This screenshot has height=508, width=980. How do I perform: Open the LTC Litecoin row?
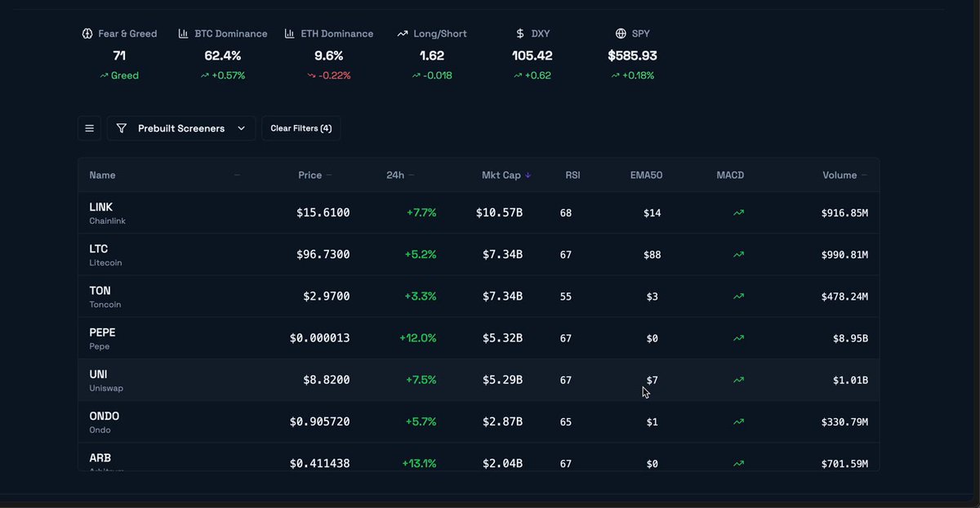pos(479,255)
